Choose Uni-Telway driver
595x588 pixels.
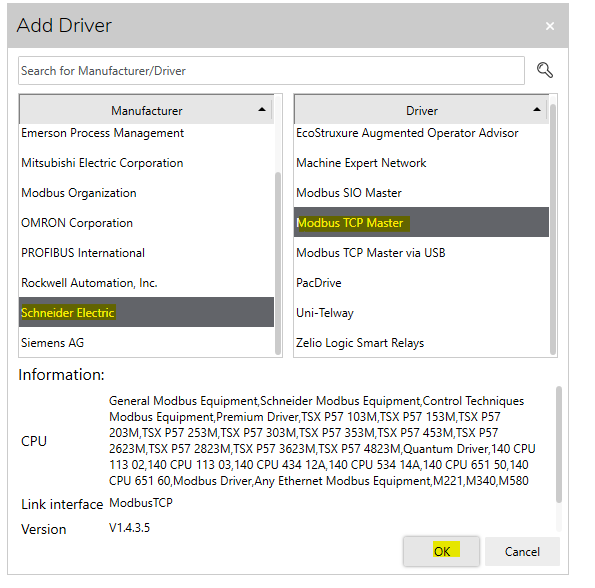tap(421, 313)
